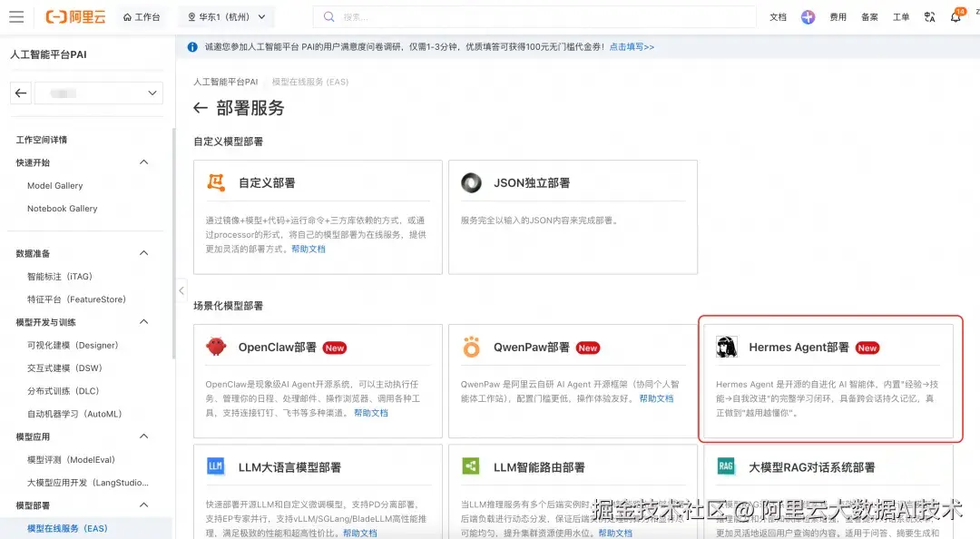Open 大模型应用开发（LangStudio）

[87, 483]
